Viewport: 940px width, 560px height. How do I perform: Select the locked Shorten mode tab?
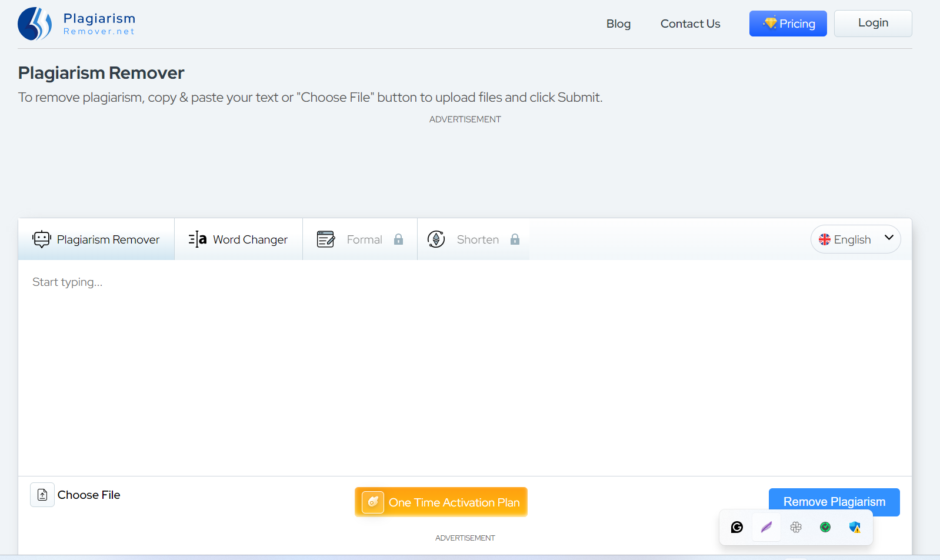point(474,239)
